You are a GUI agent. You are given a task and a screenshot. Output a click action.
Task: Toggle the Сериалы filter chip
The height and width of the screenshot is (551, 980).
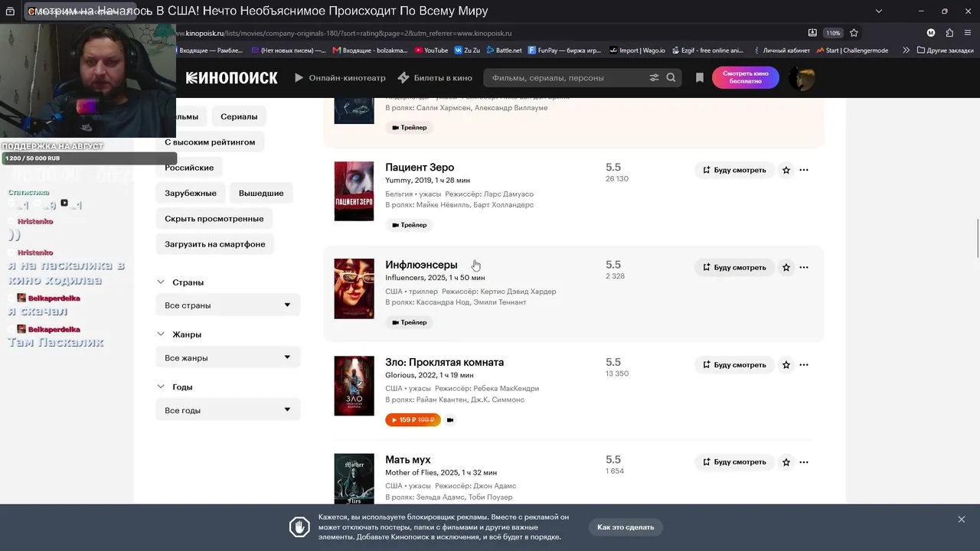(239, 116)
